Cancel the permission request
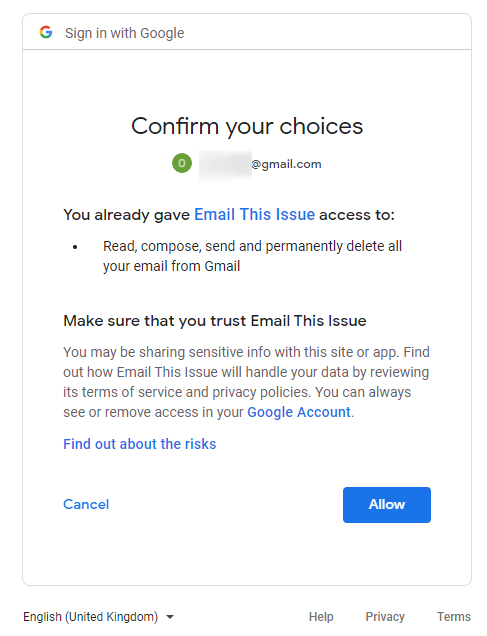The width and height of the screenshot is (487, 636). coord(86,504)
